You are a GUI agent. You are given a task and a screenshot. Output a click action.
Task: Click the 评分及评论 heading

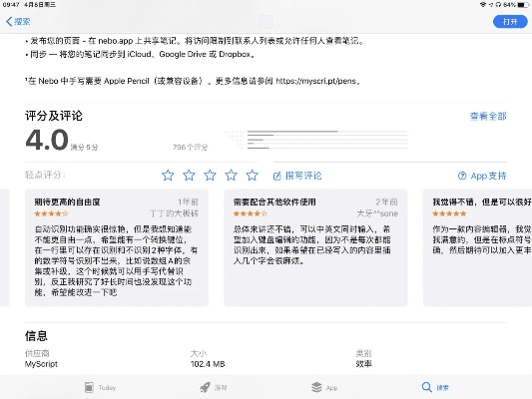click(54, 116)
